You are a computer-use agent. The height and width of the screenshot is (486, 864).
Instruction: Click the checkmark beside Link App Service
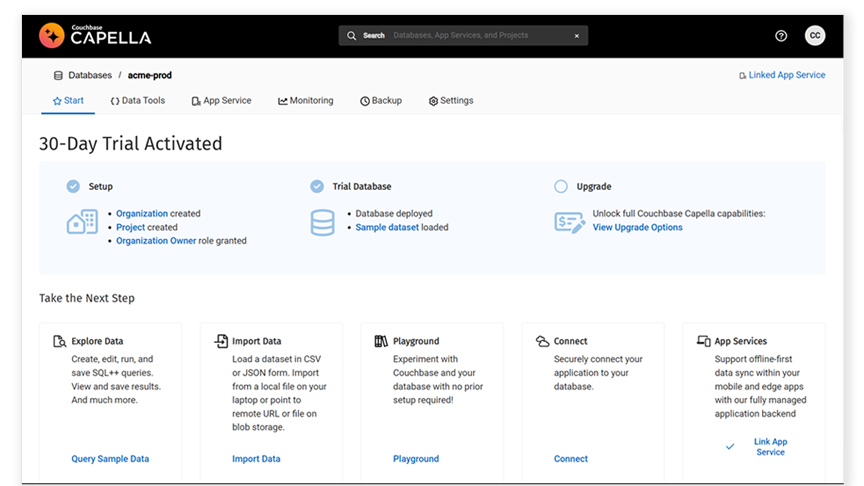[x=730, y=446]
